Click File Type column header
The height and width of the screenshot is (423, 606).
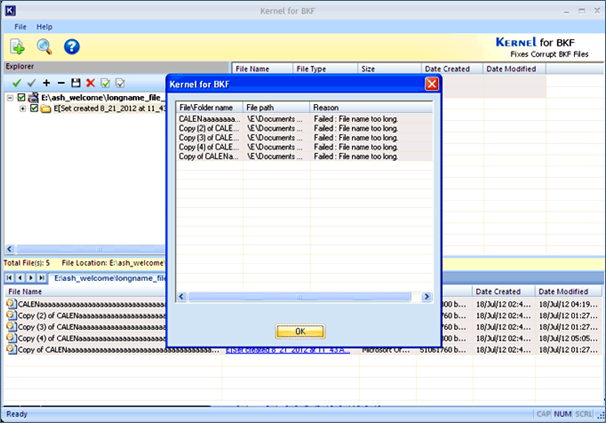click(325, 69)
